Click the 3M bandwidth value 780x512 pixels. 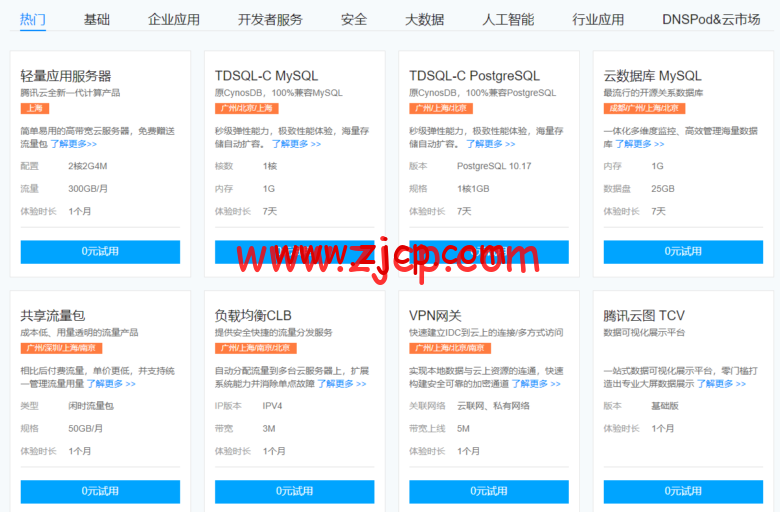pyautogui.click(x=269, y=428)
